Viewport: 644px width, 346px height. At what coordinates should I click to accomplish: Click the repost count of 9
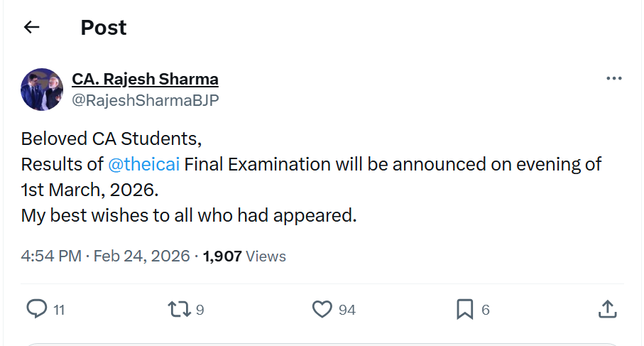(x=200, y=310)
